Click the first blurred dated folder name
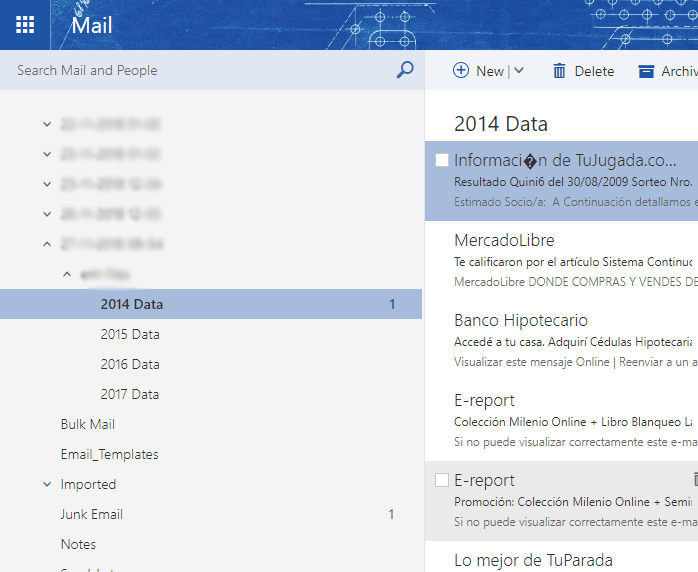The image size is (698, 572). pyautogui.click(x=110, y=124)
